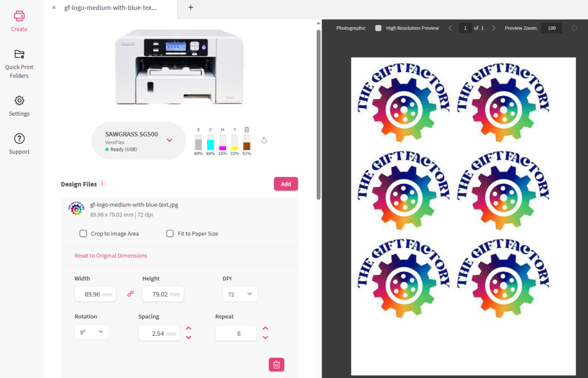Enable Crop to Image Area checkbox
This screenshot has width=588, height=378.
pos(83,233)
